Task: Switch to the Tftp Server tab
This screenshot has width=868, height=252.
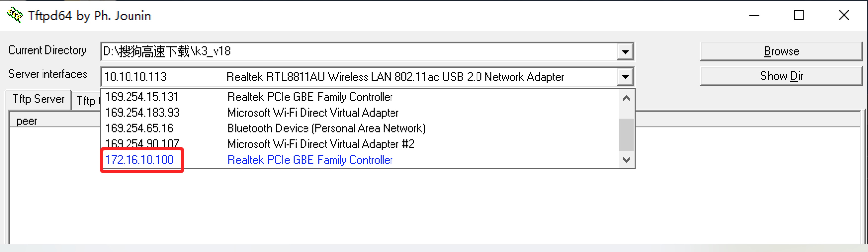Action: tap(38, 99)
